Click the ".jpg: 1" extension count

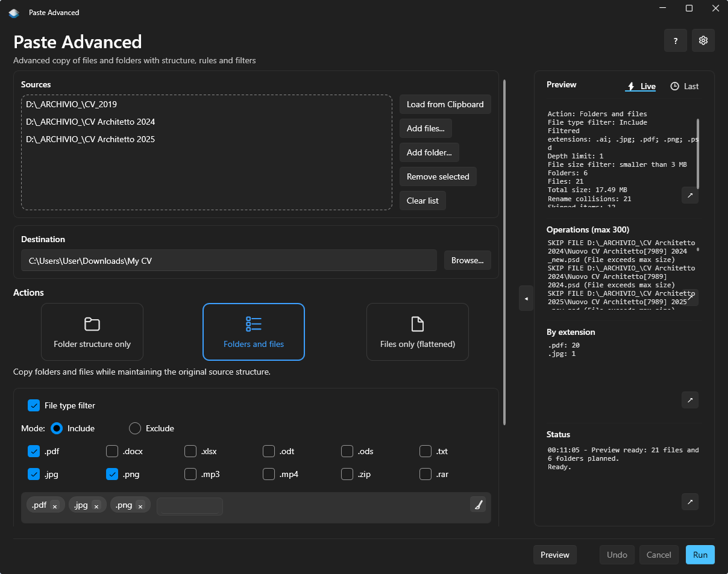562,354
